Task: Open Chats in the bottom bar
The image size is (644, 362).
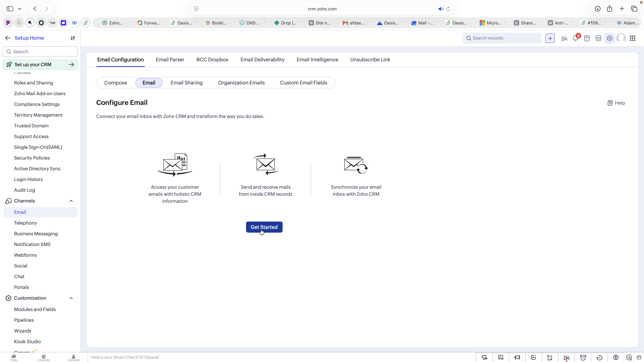Action: 14,358
